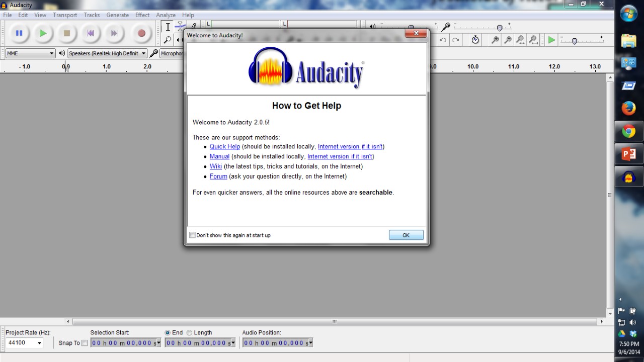This screenshot has width=644, height=362.
Task: Click the Zoom In toolbar icon
Action: (x=495, y=40)
